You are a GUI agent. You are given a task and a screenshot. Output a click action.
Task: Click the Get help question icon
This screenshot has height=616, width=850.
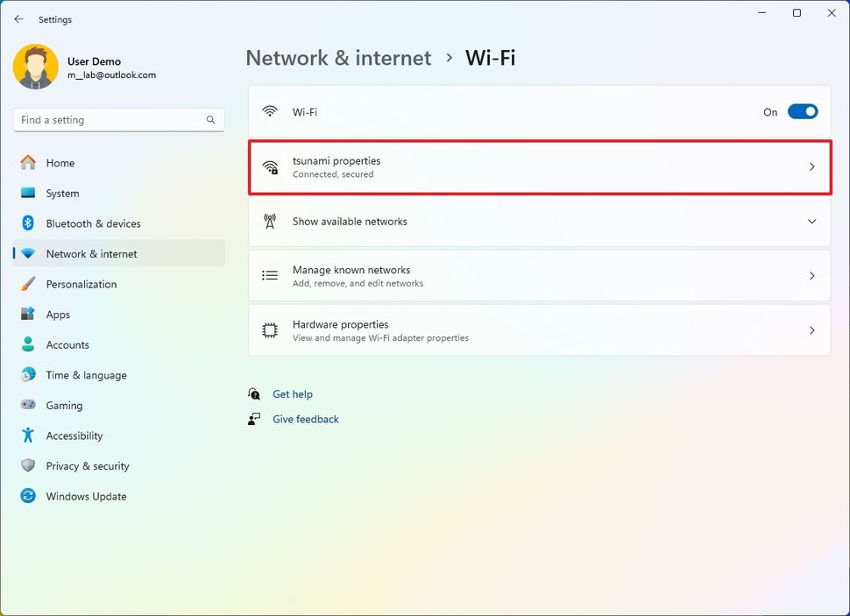pyautogui.click(x=254, y=393)
